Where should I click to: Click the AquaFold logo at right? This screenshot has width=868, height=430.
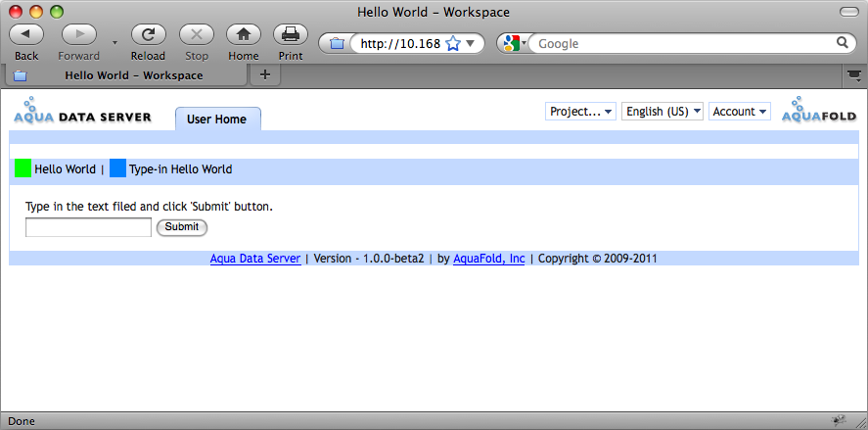[818, 112]
